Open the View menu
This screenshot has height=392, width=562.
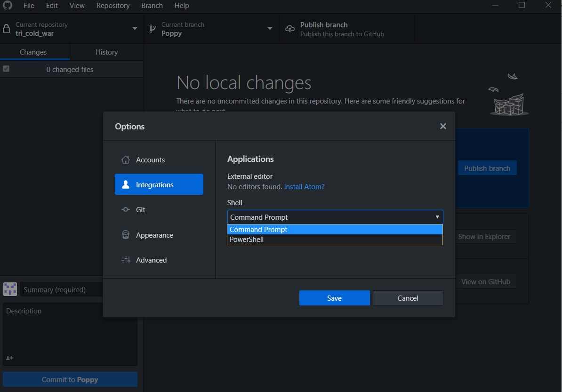coord(77,5)
